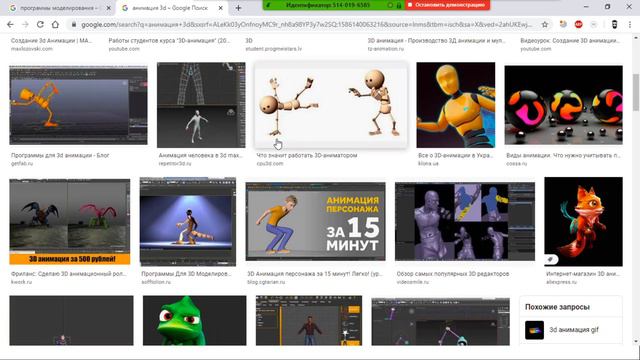Click the product tag icon on fox image
The width and height of the screenshot is (640, 360).
click(x=550, y=259)
